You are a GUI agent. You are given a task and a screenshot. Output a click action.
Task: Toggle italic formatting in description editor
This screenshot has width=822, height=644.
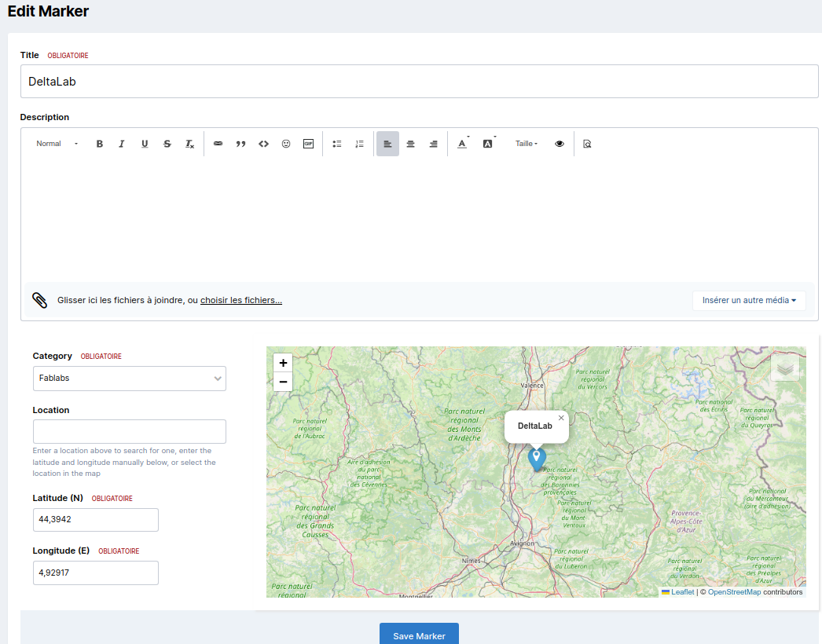tap(122, 144)
